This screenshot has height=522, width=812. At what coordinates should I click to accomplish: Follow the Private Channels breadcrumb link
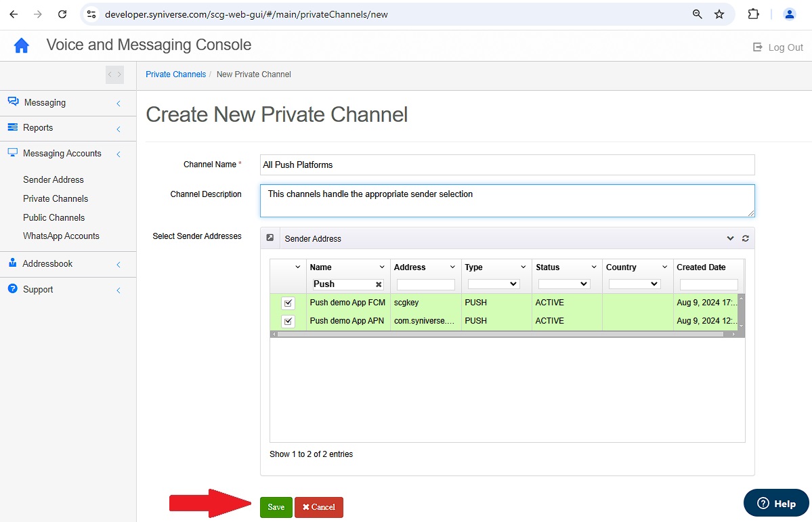point(175,74)
